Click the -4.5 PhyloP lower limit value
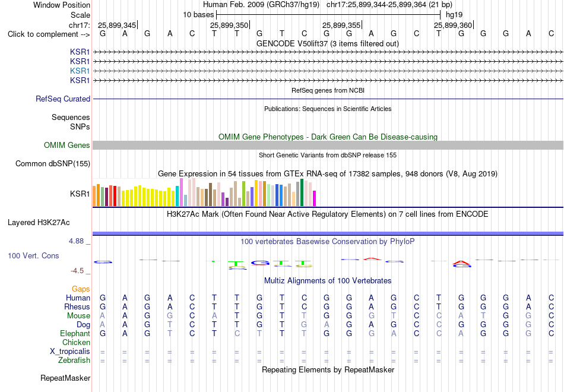This screenshot has width=564, height=392. pyautogui.click(x=77, y=271)
